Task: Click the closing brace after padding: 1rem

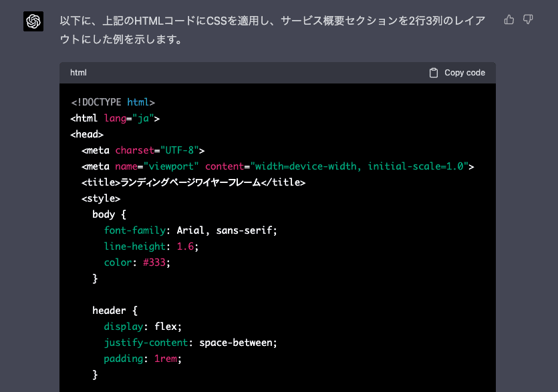Action: (x=95, y=374)
